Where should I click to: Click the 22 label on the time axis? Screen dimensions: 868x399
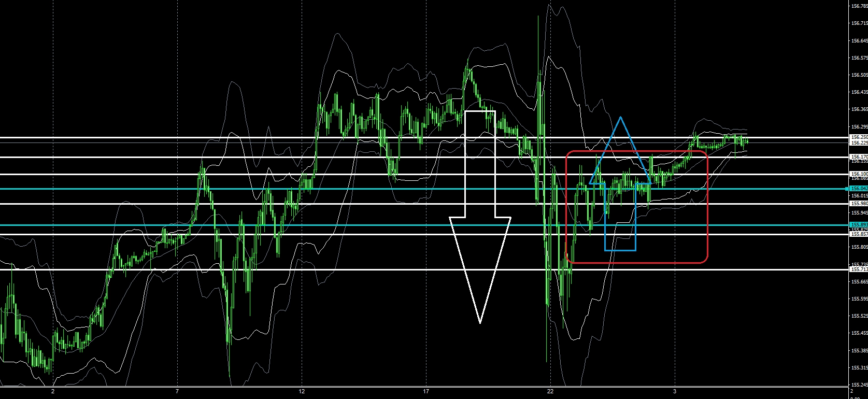550,391
